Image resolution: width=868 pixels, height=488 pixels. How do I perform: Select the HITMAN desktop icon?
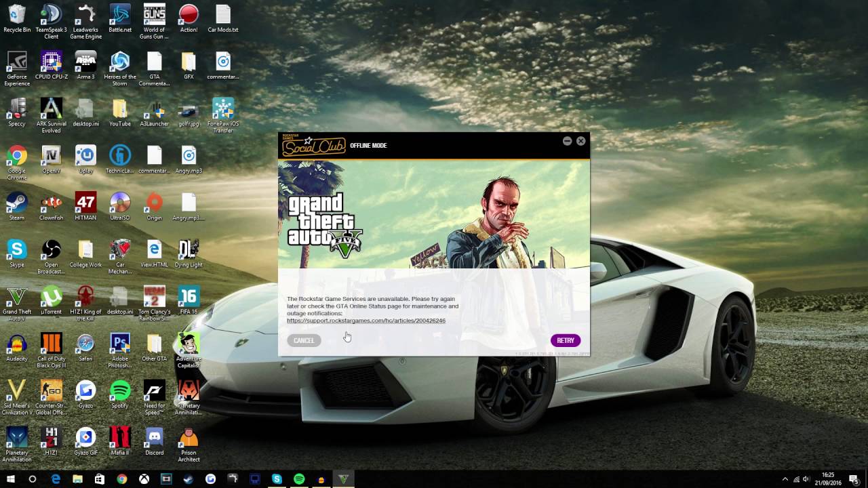[x=86, y=206]
